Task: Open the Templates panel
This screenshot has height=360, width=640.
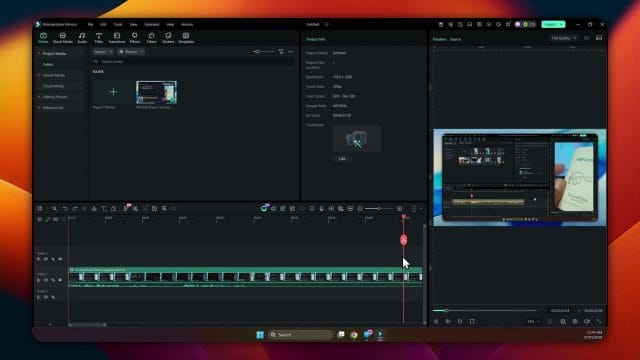Action: (x=186, y=38)
